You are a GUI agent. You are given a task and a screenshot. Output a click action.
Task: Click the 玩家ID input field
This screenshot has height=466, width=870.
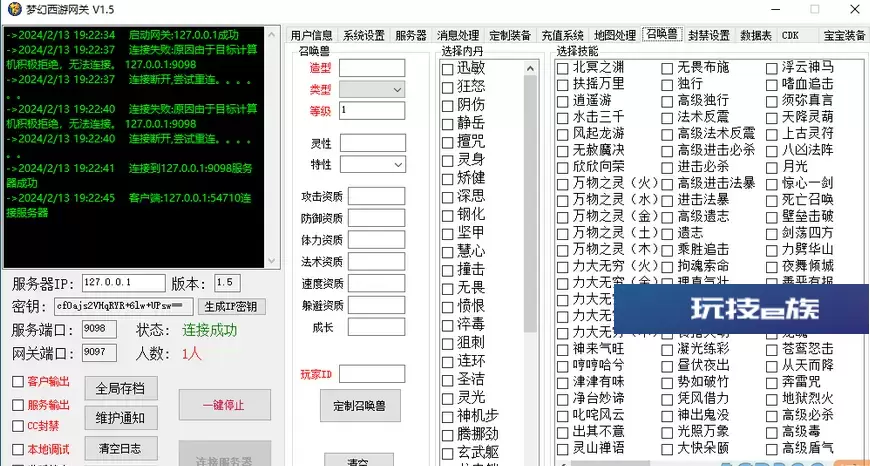click(372, 374)
